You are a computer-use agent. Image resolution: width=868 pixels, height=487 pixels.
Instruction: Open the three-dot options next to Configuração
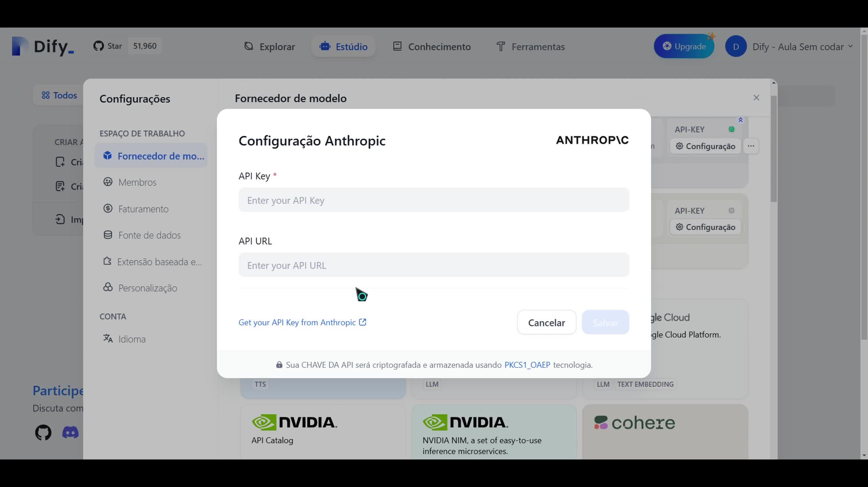click(x=751, y=146)
